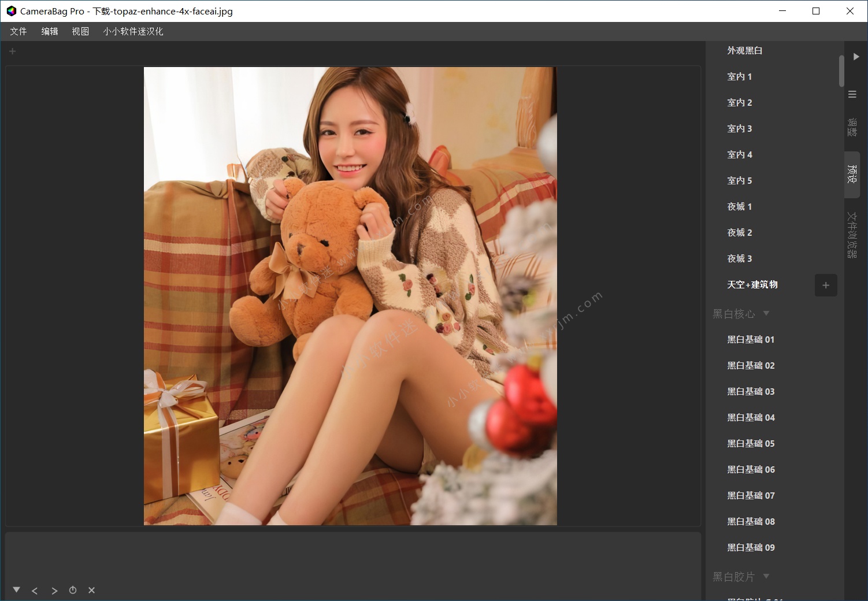This screenshot has width=868, height=601.
Task: Collapse the 黑白核心 preset group
Action: tap(766, 313)
